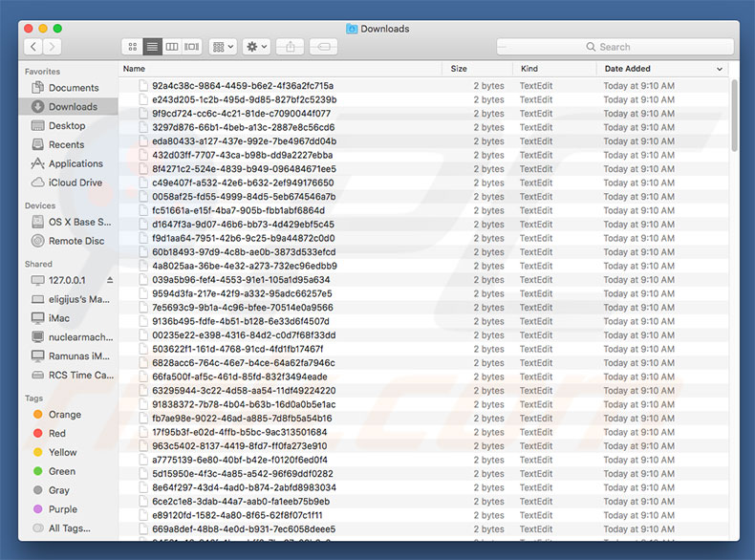Filter by the Purple tag
Screen dimensions: 755x560
click(x=63, y=509)
